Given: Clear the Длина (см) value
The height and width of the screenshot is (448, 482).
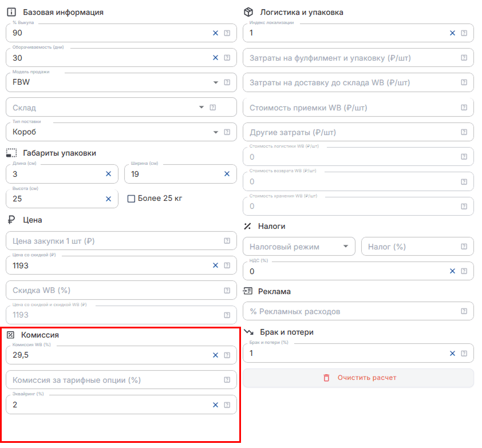Looking at the screenshot, I should coord(108,174).
